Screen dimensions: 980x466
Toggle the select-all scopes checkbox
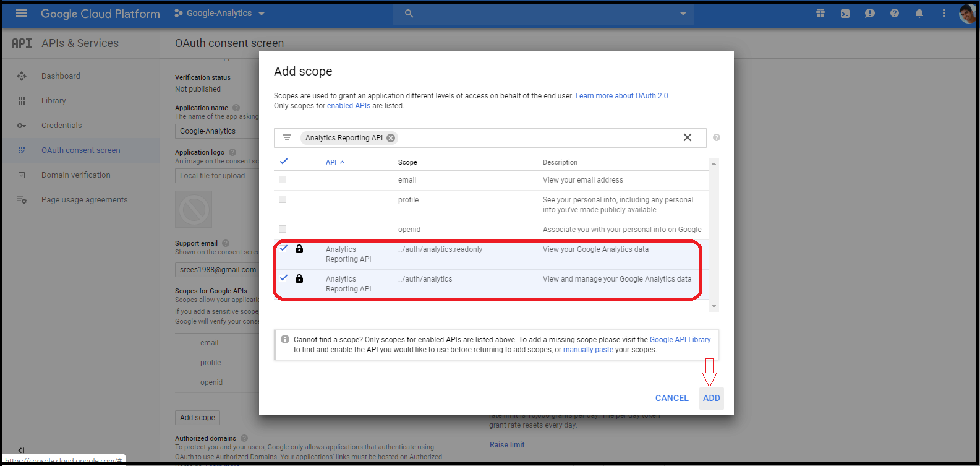[283, 162]
